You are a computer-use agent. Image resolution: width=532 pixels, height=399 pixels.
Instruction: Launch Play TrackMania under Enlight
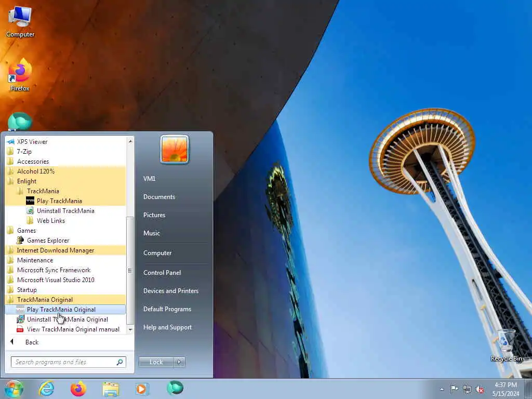coord(66,201)
